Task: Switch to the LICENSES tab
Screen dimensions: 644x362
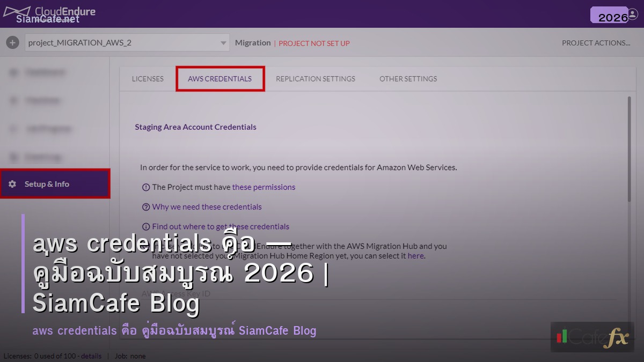Action: 148,78
